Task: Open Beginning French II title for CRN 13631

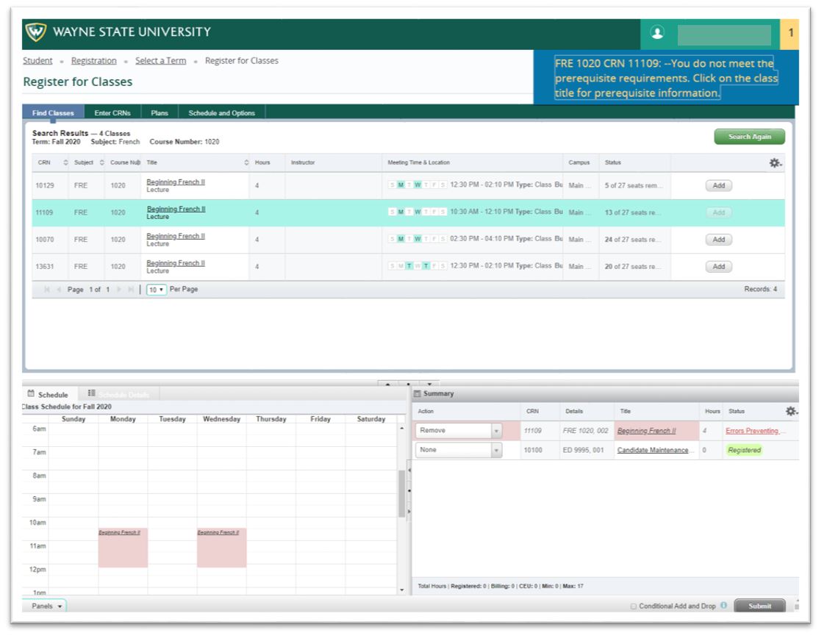Action: 176,262
